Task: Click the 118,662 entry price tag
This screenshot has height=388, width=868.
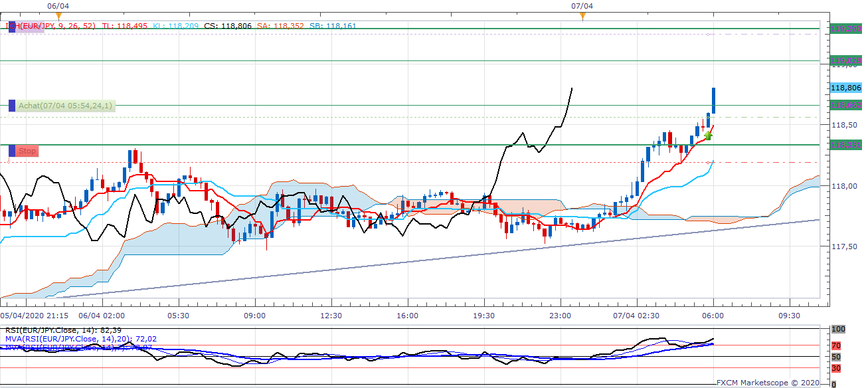Action: (x=845, y=105)
